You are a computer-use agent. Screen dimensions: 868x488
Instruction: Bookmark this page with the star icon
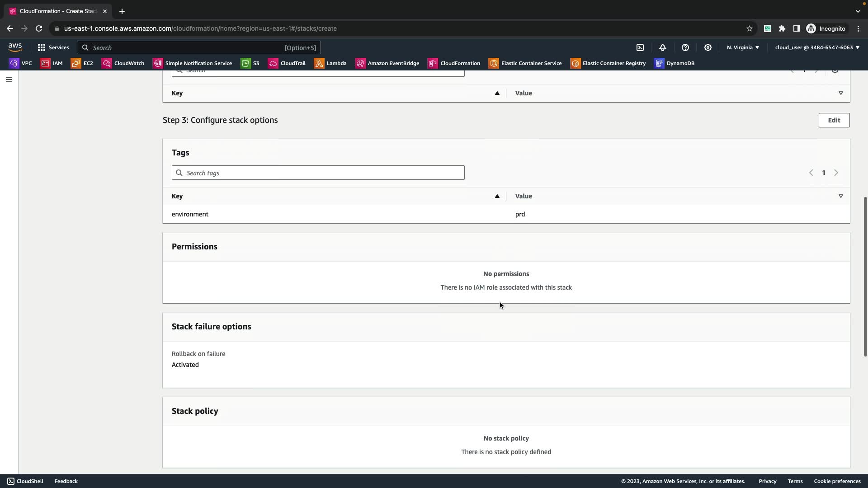[749, 28]
